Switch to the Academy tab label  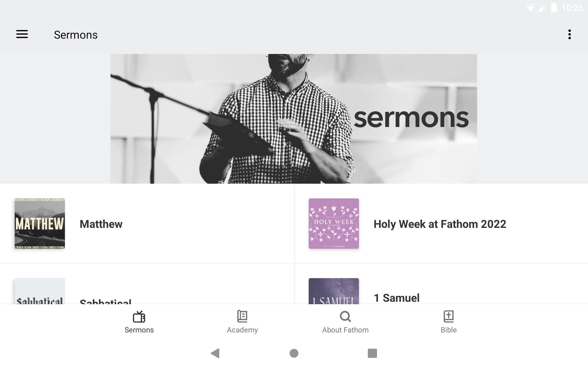point(242,330)
